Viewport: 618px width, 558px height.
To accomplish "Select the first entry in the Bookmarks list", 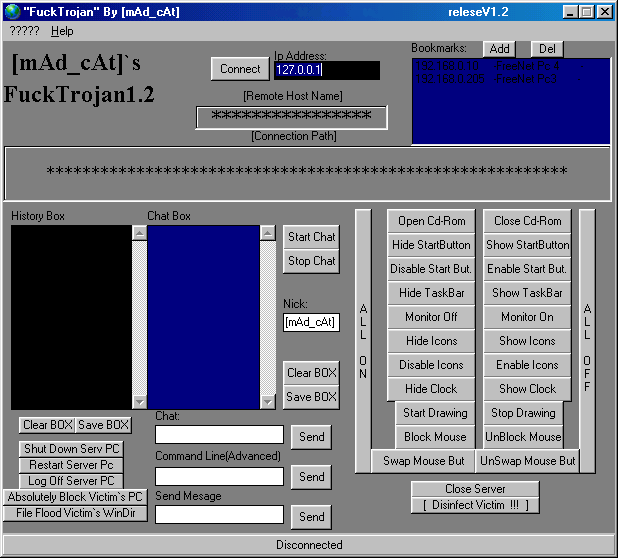I will (510, 68).
